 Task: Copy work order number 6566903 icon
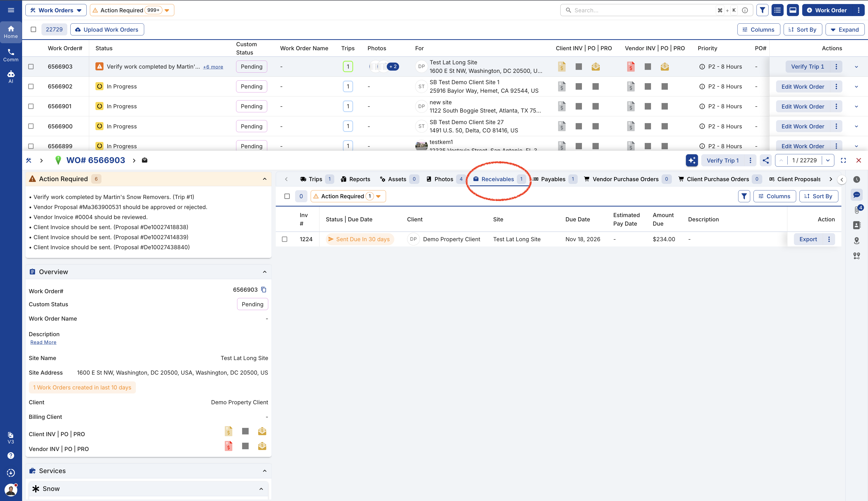(264, 290)
